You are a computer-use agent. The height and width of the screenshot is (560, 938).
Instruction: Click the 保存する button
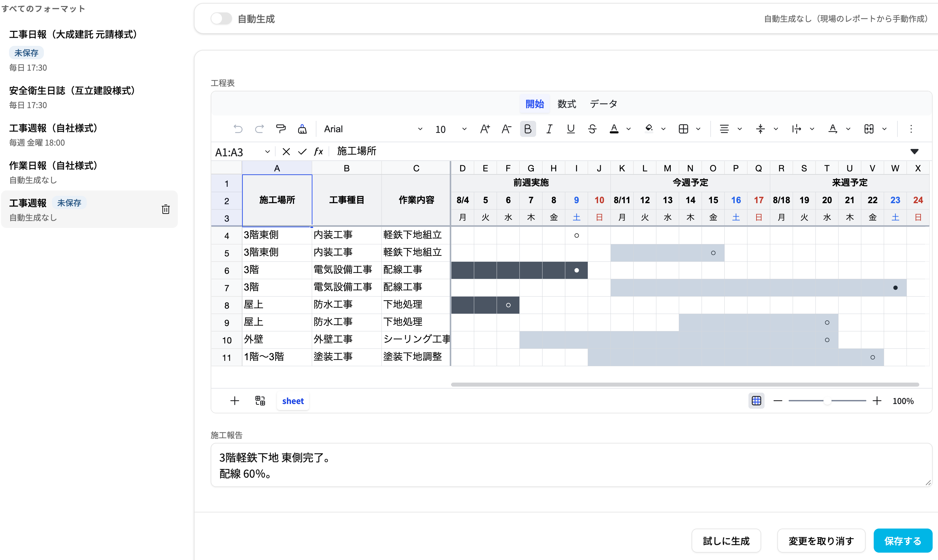tap(903, 541)
